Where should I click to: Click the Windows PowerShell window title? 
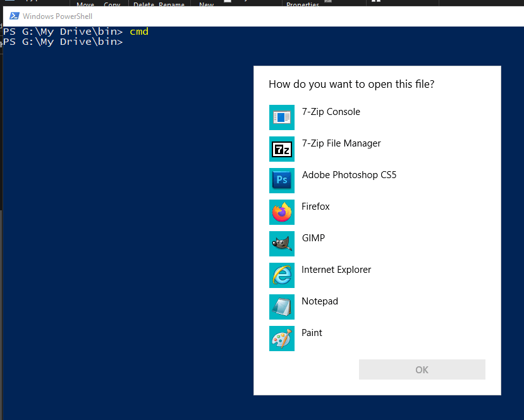point(58,16)
